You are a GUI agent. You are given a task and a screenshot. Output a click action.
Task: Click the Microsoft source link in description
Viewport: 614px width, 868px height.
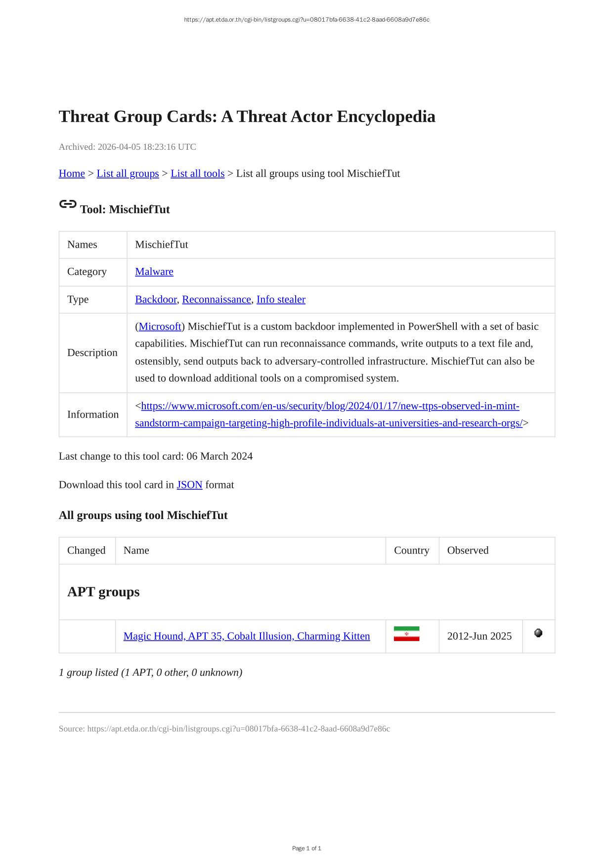tap(160, 327)
